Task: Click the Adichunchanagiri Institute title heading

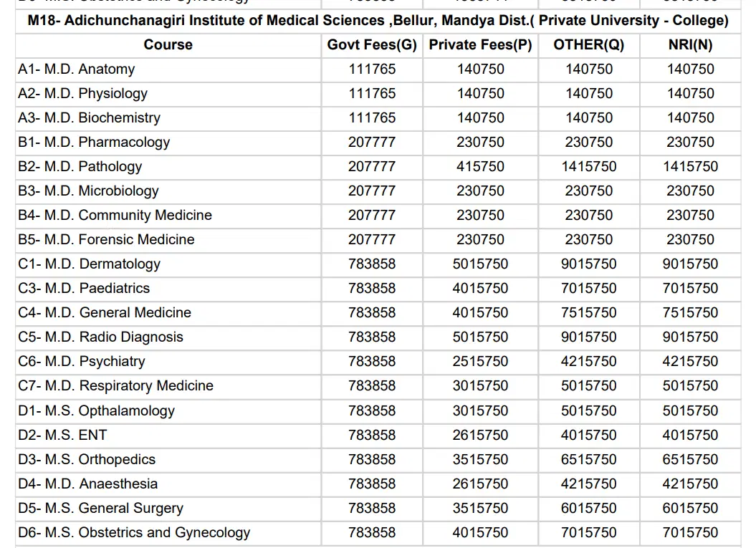Action: pyautogui.click(x=378, y=20)
